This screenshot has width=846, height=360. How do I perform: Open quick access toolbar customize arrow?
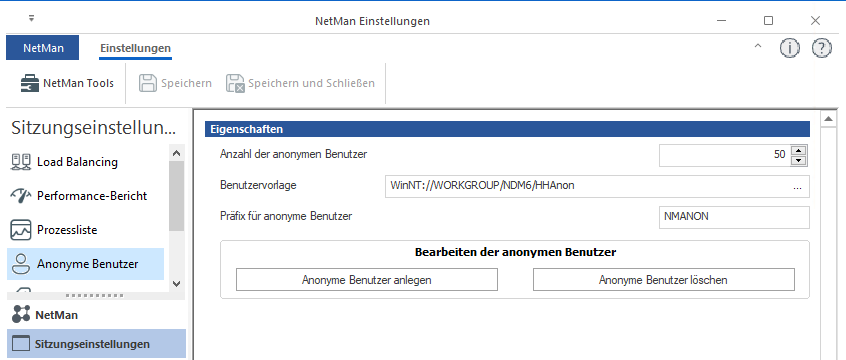coord(31,18)
